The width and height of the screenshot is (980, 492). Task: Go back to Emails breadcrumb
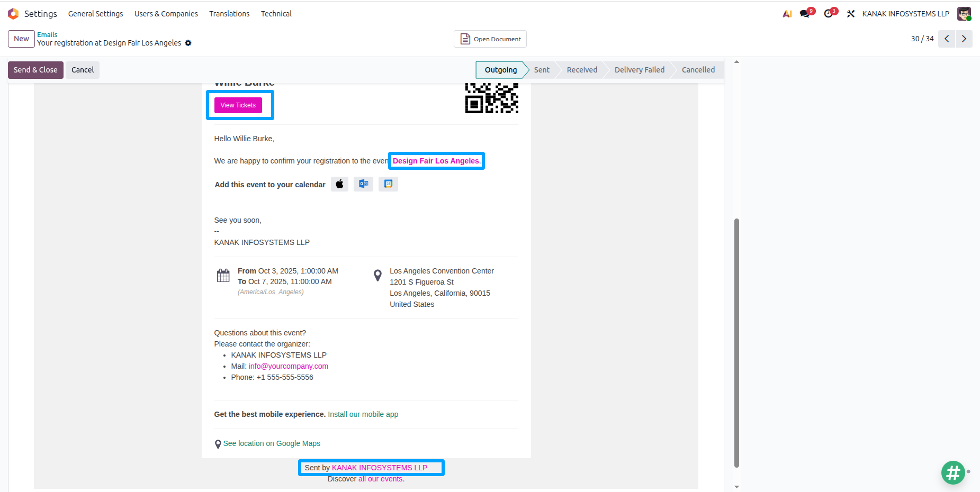[x=47, y=34]
